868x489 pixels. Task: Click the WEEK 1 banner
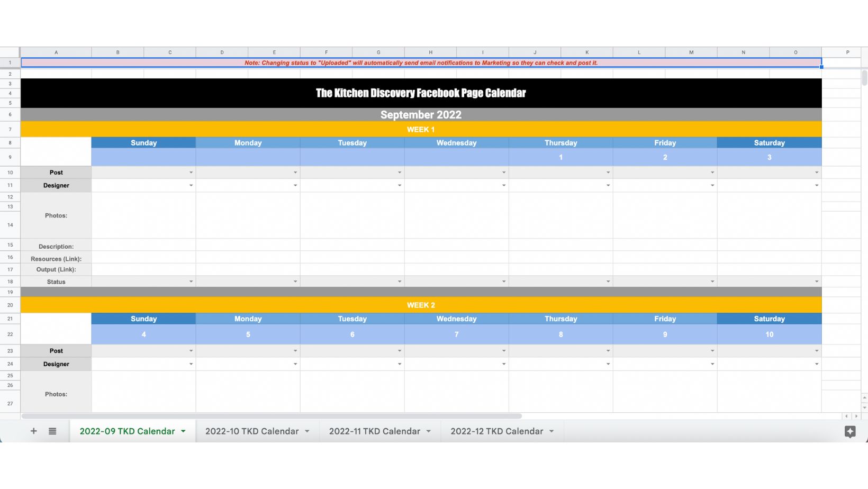click(421, 130)
